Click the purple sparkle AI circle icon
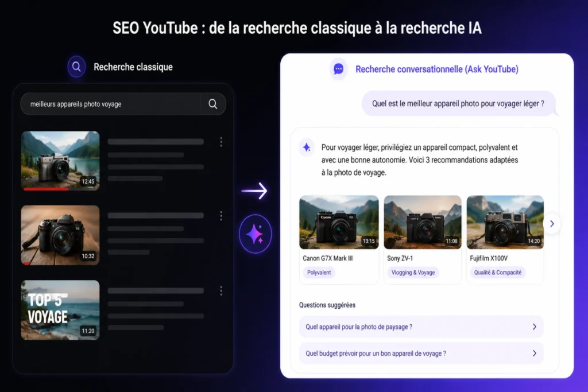 256,234
